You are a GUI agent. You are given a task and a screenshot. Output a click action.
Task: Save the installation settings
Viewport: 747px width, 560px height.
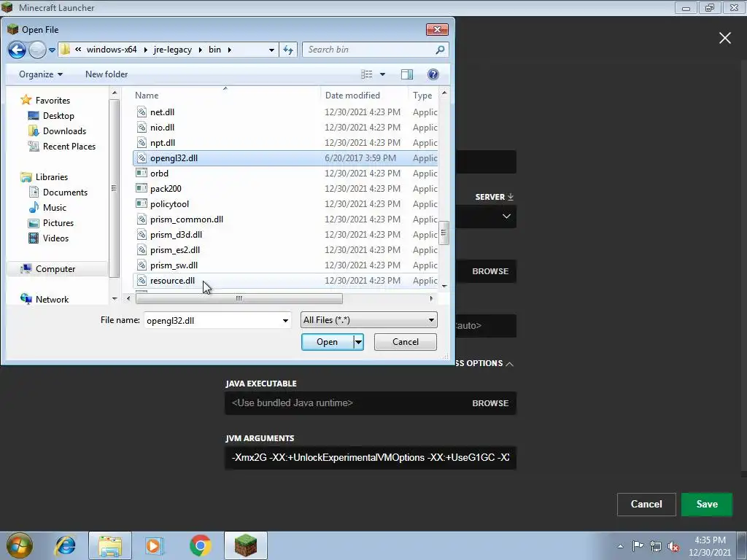point(707,505)
